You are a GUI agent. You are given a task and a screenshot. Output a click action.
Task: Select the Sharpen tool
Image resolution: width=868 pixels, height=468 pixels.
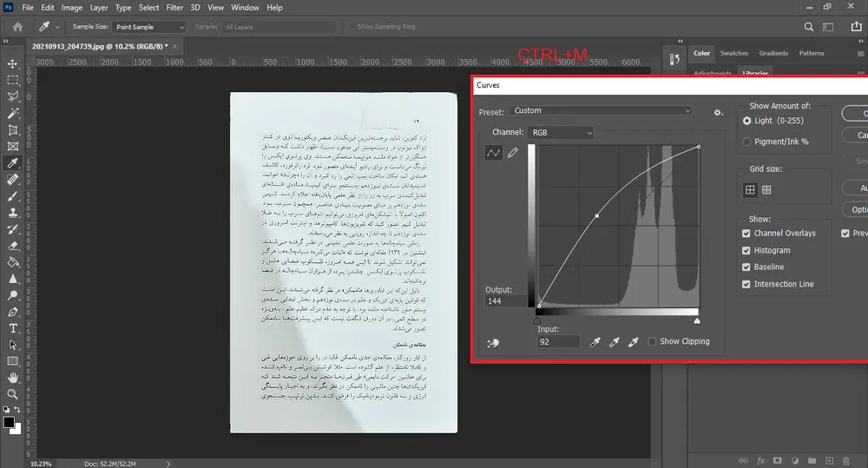(13, 279)
